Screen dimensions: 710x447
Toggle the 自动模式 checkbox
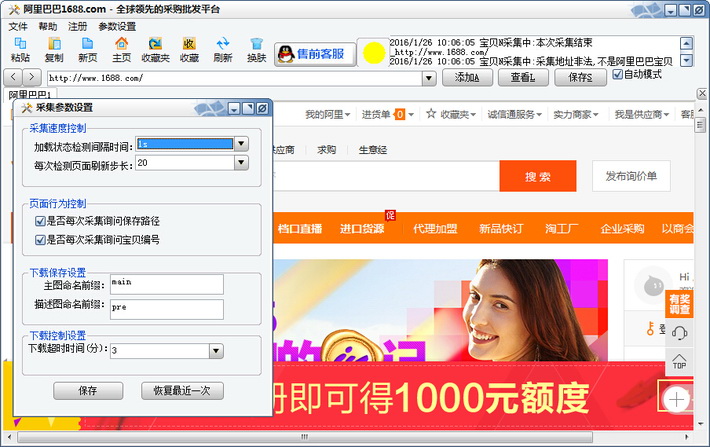pyautogui.click(x=617, y=74)
